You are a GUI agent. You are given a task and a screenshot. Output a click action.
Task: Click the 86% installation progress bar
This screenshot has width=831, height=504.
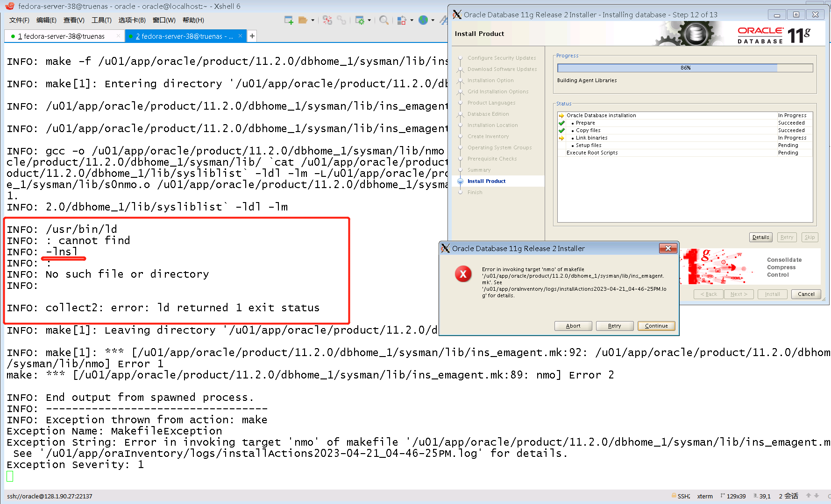click(x=685, y=68)
